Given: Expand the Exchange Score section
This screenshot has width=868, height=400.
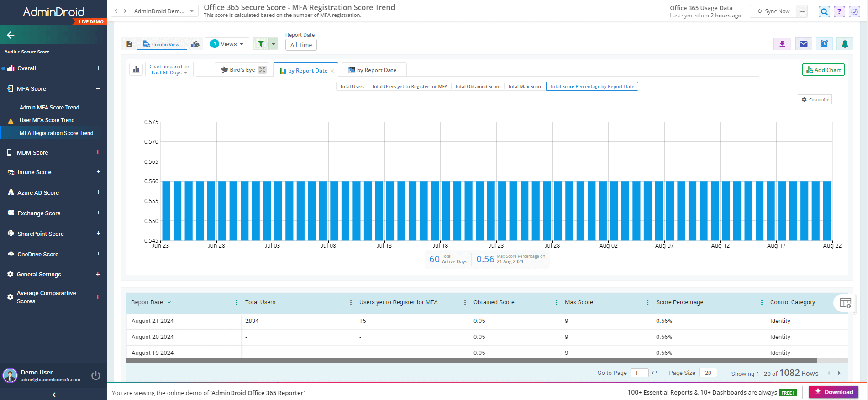Looking at the screenshot, I should (x=98, y=213).
